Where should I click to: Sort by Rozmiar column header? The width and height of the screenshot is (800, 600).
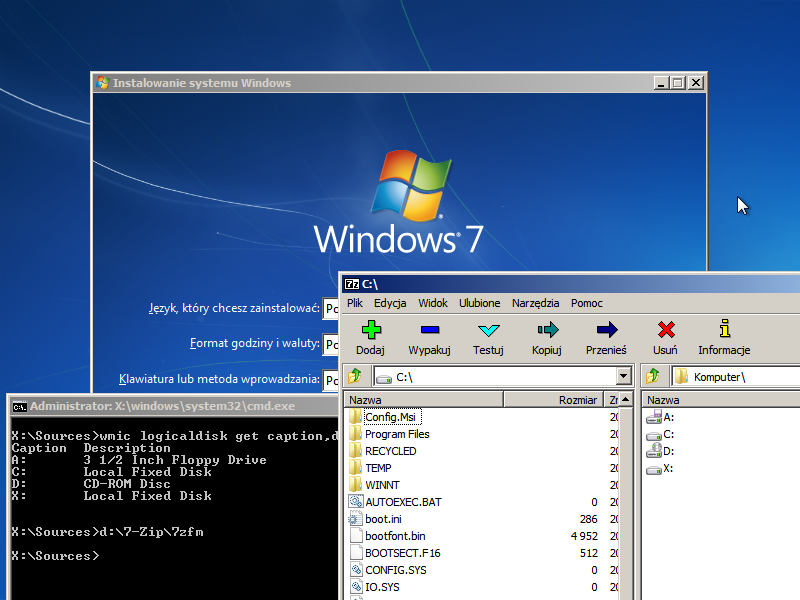[554, 399]
